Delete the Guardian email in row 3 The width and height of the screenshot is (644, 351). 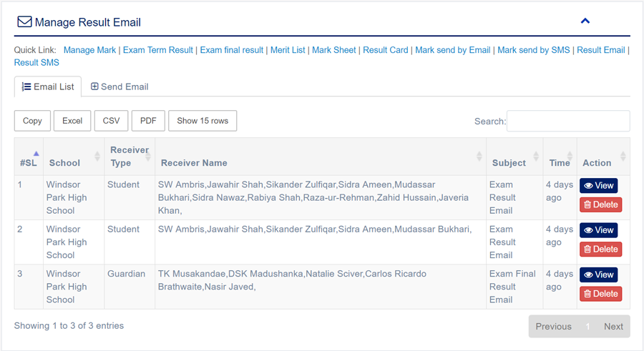601,294
